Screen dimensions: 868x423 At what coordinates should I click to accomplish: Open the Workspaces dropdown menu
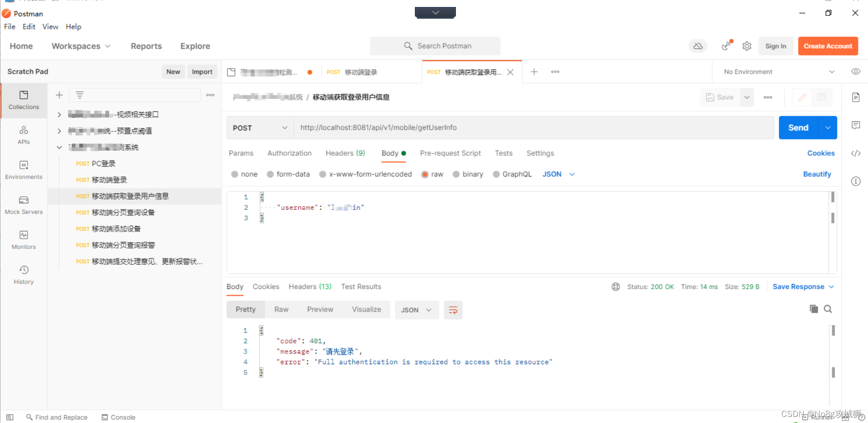[x=81, y=46]
